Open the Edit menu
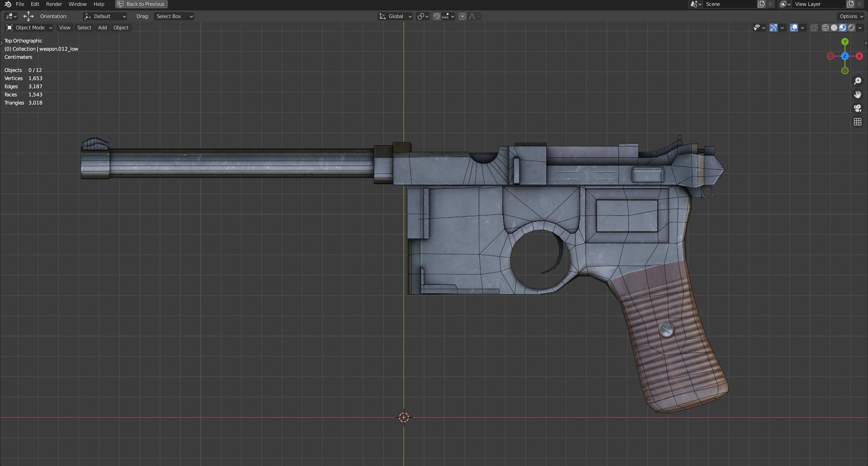868x466 pixels. click(x=35, y=4)
